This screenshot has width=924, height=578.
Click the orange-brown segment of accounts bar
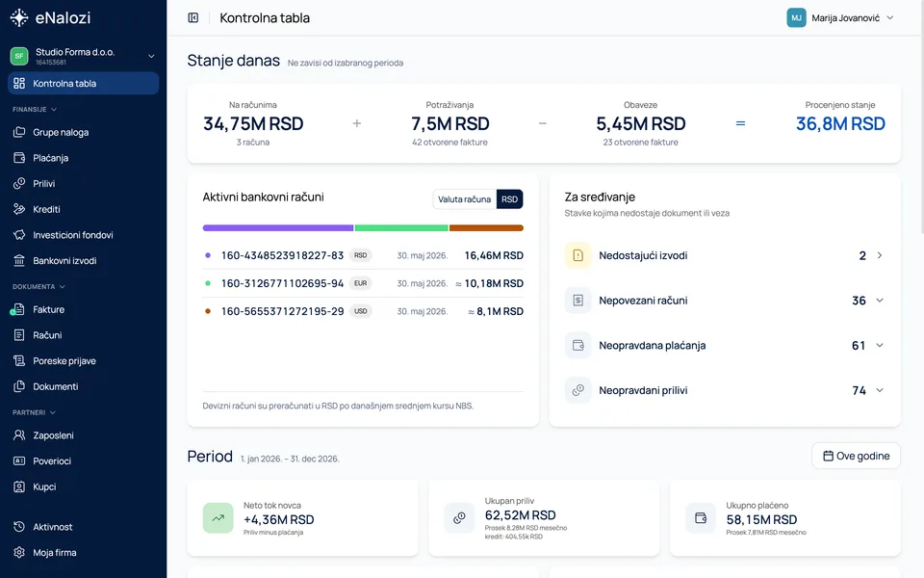coord(486,227)
